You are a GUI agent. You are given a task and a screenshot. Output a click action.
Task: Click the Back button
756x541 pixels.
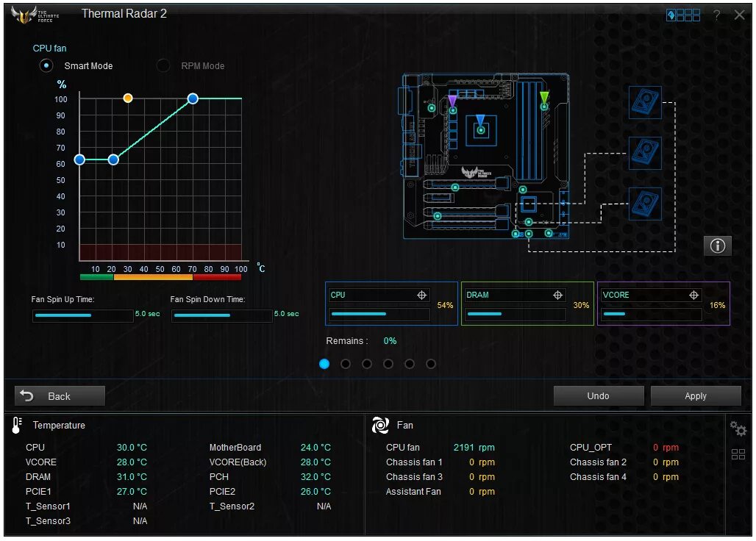(x=60, y=396)
